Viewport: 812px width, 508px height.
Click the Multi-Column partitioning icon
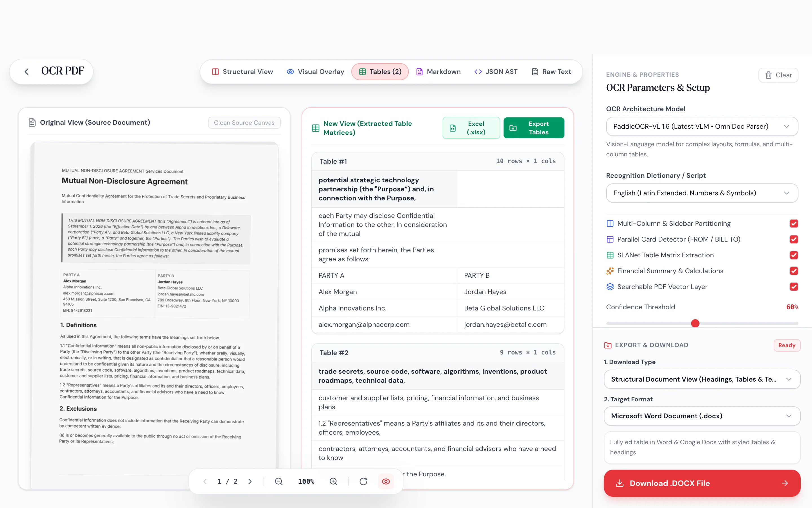pyautogui.click(x=610, y=224)
